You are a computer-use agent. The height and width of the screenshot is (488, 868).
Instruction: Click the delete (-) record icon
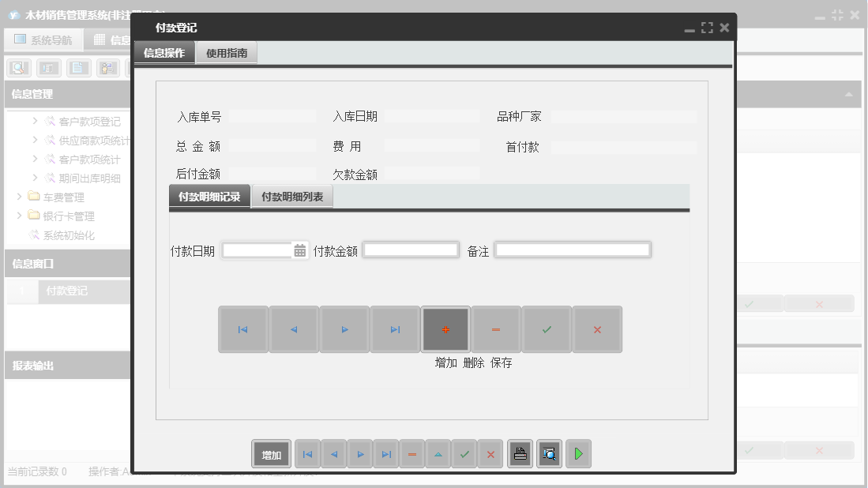click(495, 329)
